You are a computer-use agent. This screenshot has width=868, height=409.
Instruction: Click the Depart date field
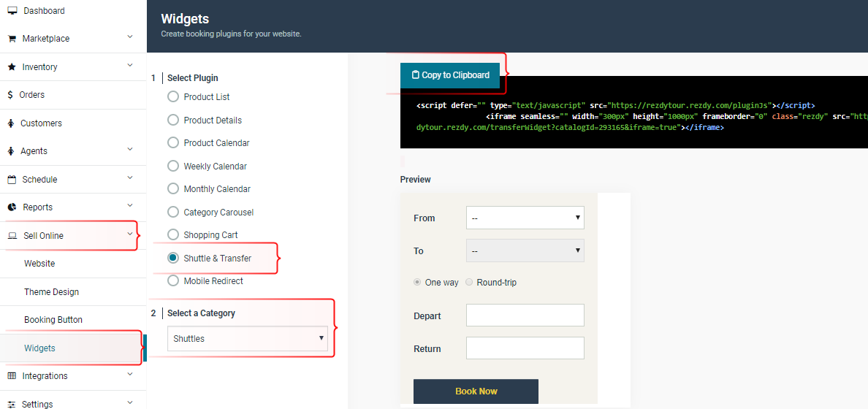525,316
